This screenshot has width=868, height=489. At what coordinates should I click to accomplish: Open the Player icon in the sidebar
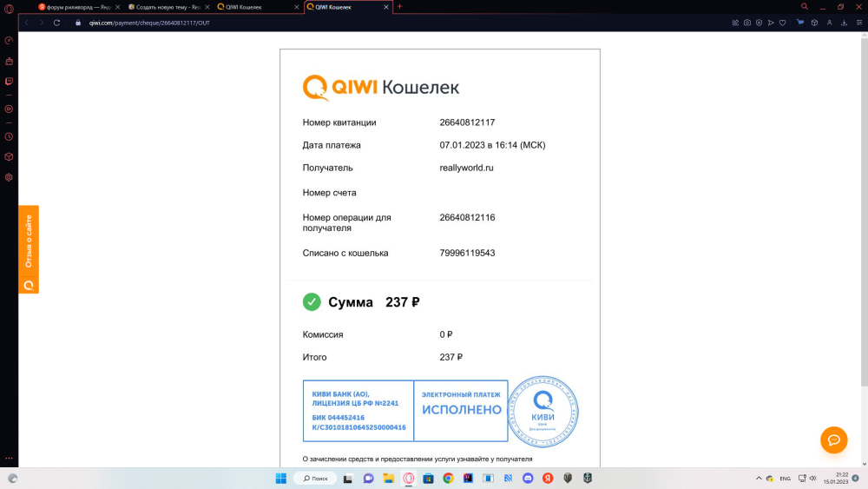(x=9, y=109)
